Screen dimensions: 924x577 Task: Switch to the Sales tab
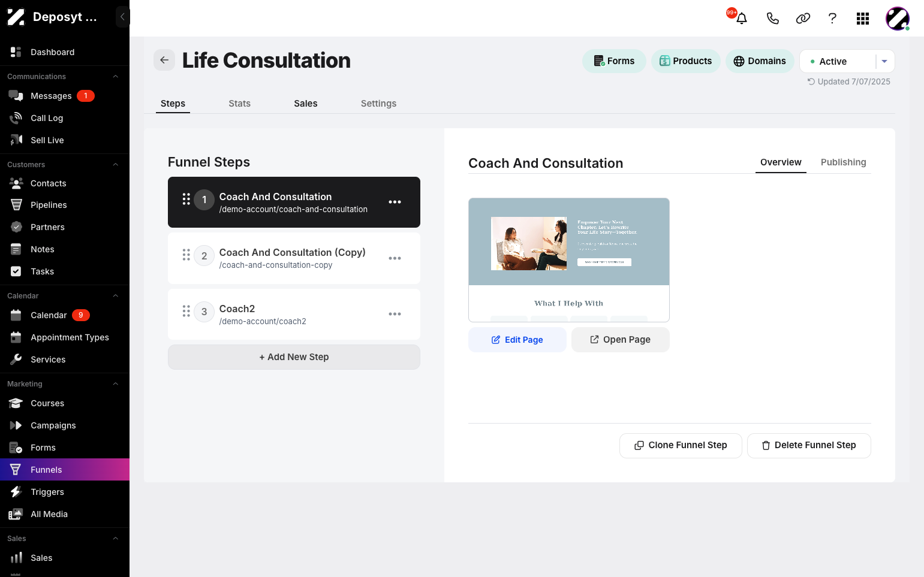click(x=306, y=104)
